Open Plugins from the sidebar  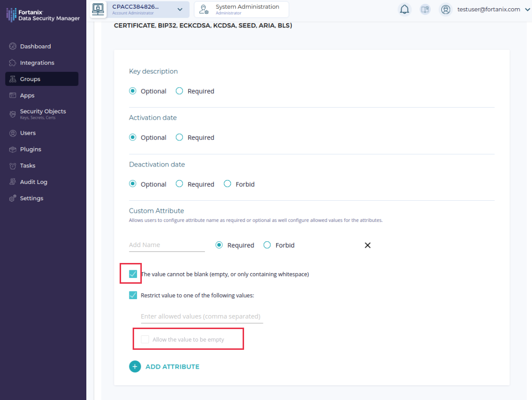click(x=30, y=149)
